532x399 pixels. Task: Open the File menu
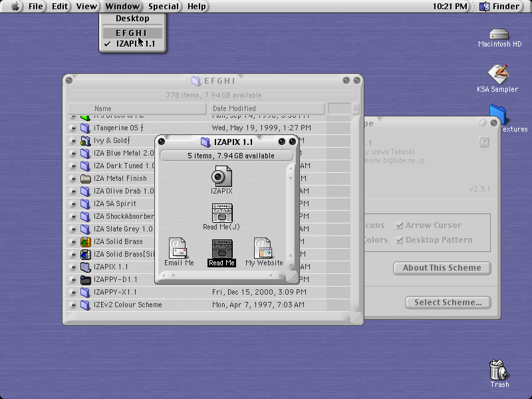coord(36,7)
